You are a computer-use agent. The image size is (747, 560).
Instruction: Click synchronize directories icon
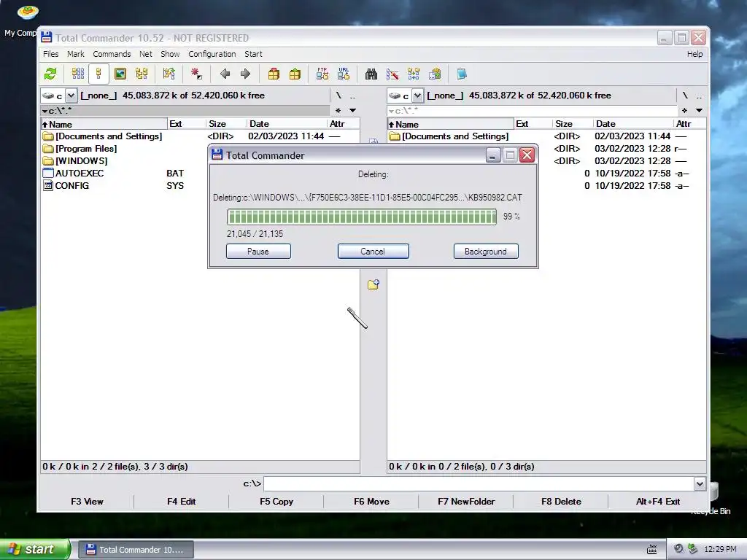coord(414,74)
